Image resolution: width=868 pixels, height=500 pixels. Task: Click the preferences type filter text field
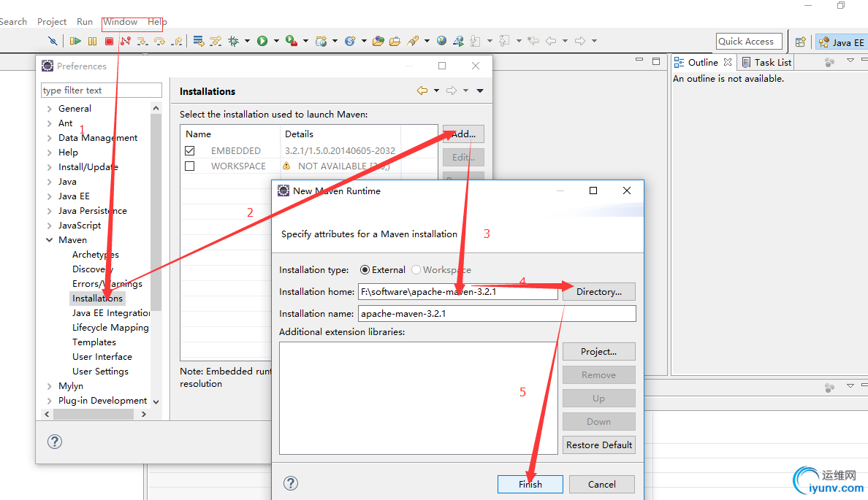(102, 91)
